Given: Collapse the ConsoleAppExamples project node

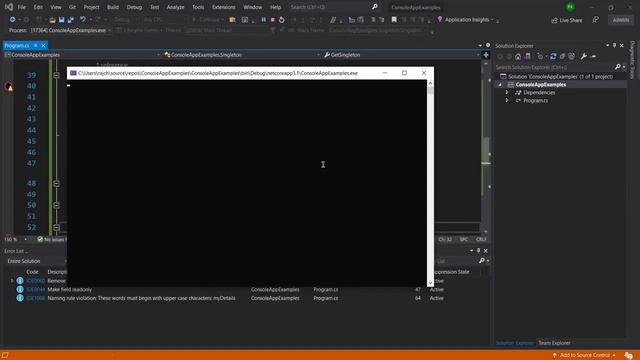Looking at the screenshot, I should click(x=500, y=84).
